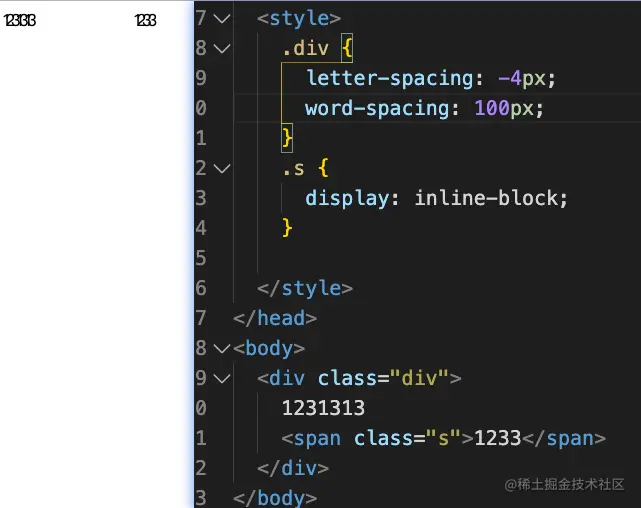Click the inline-block value

(x=486, y=198)
